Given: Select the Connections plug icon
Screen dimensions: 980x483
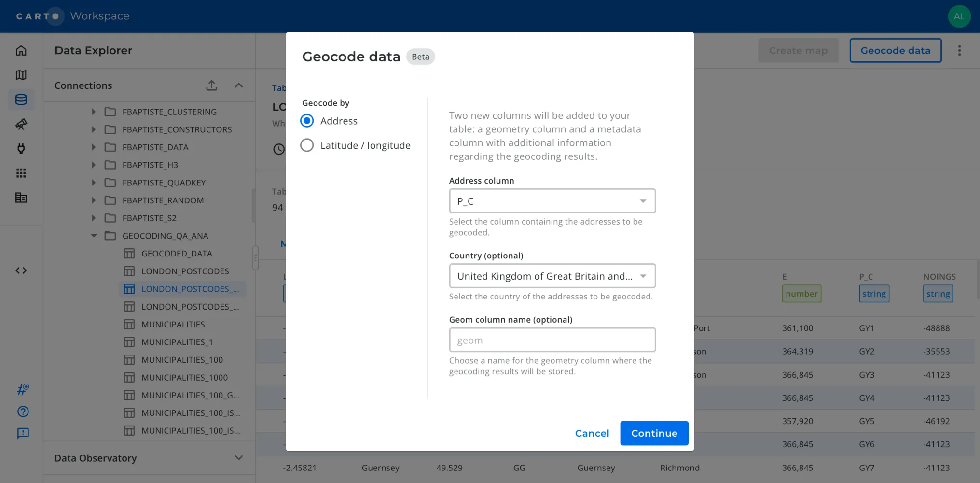Looking at the screenshot, I should (x=21, y=148).
